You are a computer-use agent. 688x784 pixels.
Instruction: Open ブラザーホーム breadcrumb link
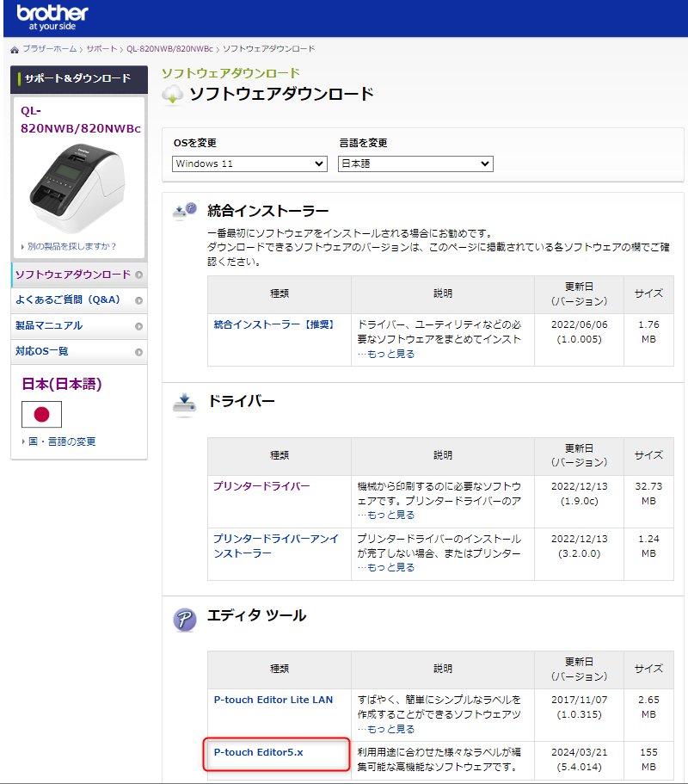(50, 49)
